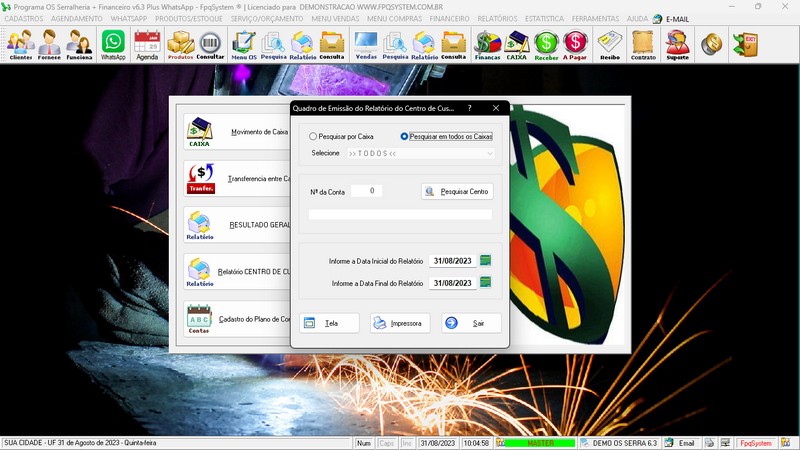Open the CAIXA toolbar icon
Image resolution: width=800 pixels, height=450 pixels.
516,44
